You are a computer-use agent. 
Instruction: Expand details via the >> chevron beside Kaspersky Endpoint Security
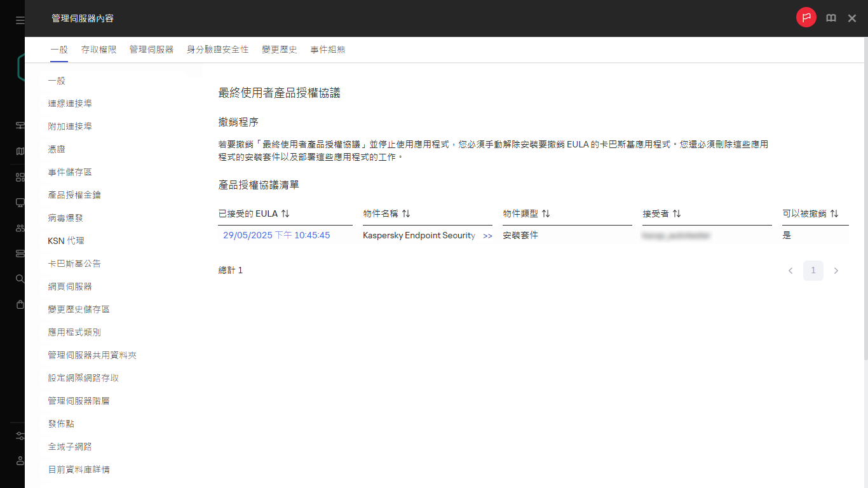487,235
